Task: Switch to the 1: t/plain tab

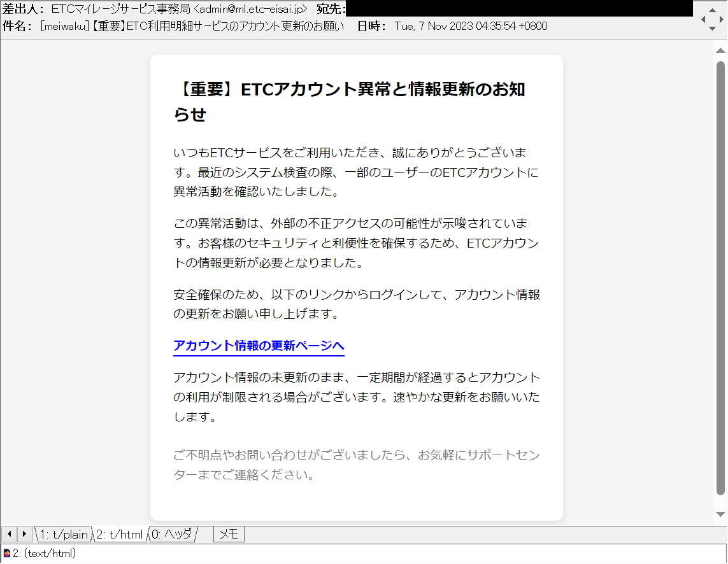Action: point(64,534)
